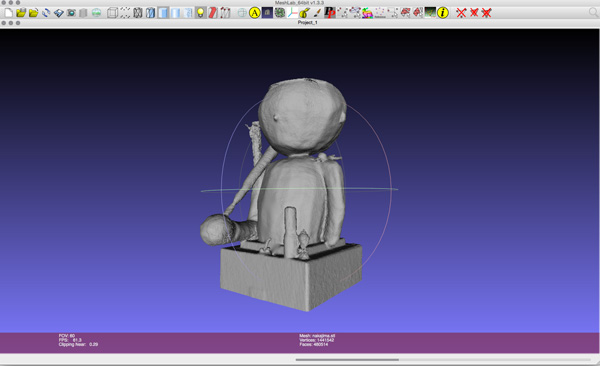Image resolution: width=600 pixels, height=366 pixels.
Task: Click the horizontal scrollbar thumb at bottom
Action: click(347, 359)
